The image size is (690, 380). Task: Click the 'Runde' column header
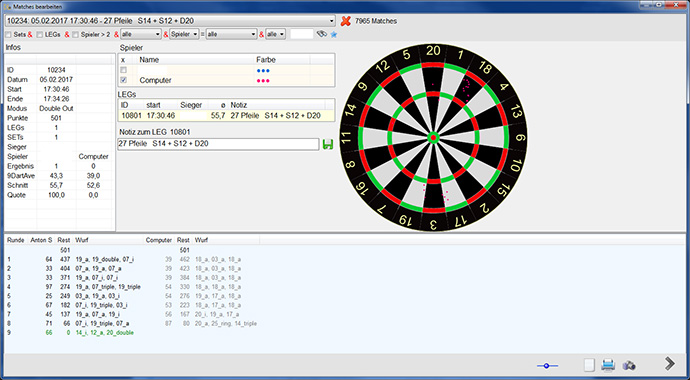pos(16,240)
